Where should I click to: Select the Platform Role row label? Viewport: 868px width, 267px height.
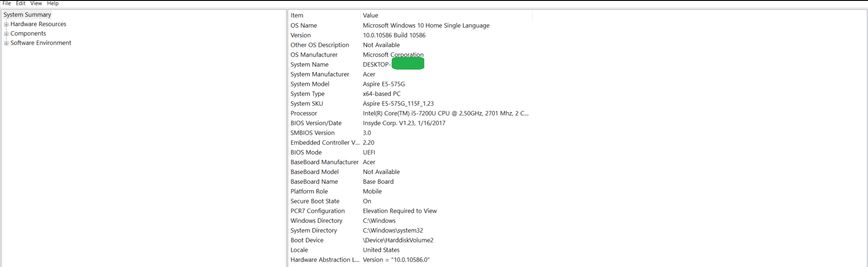(309, 192)
